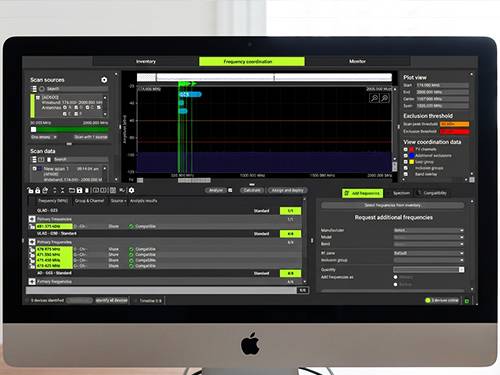Image resolution: width=500 pixels, height=375 pixels.
Task: Click the Scan data Search field
Action: [81, 159]
